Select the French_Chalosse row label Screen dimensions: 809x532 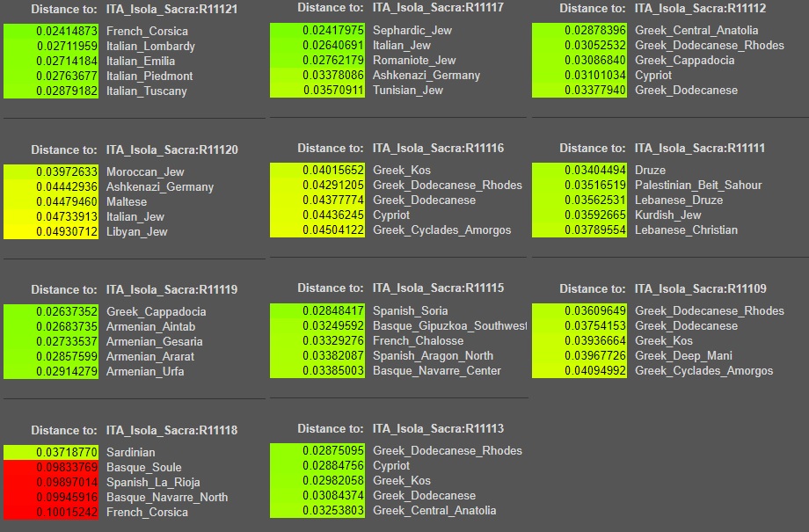point(418,340)
